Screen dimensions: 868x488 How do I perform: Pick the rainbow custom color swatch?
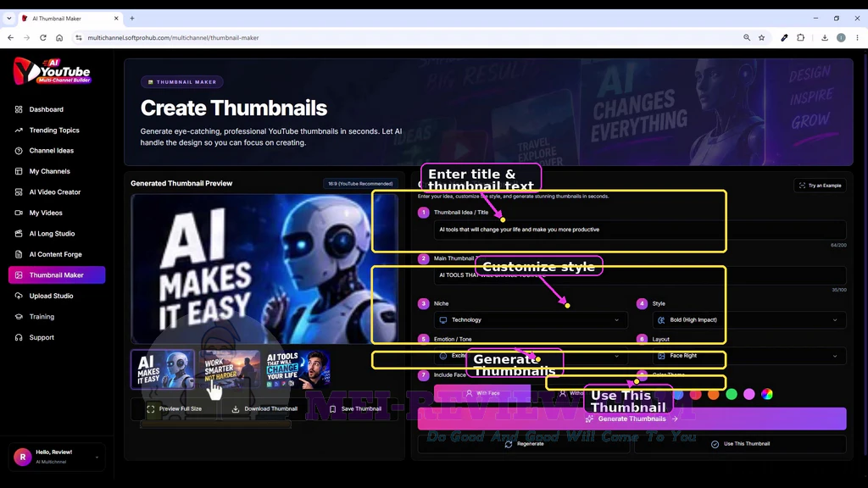coord(766,394)
